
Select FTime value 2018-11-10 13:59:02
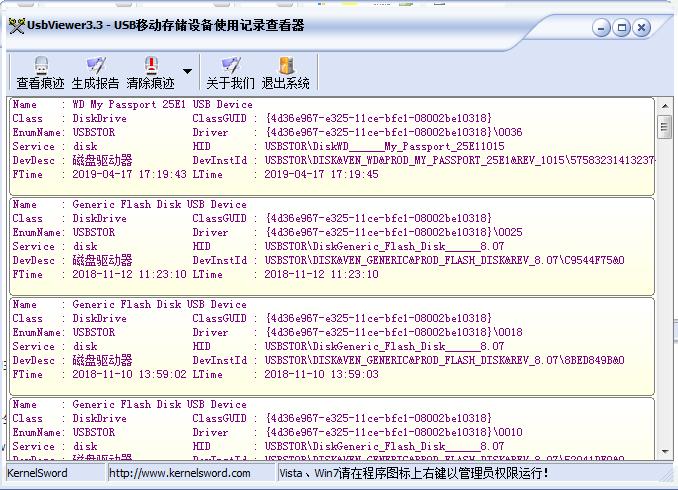click(129, 374)
